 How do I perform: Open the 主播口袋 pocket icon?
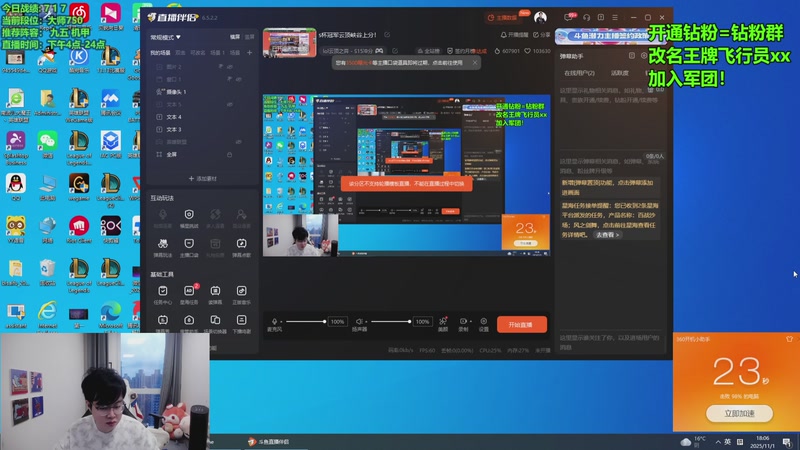[x=189, y=247]
